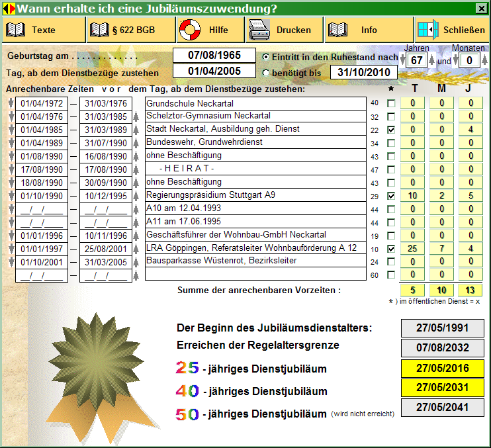Uncheck public service box for Stadt Neckartal row
Screen dimensions: 491x448
tap(391, 130)
